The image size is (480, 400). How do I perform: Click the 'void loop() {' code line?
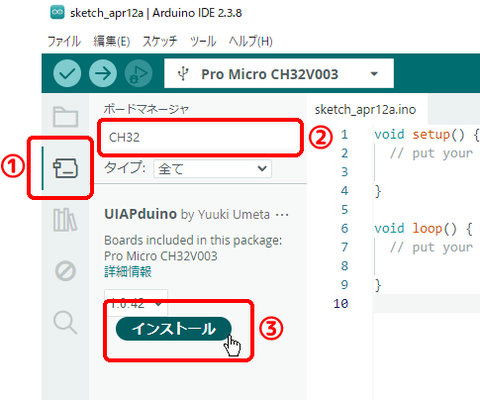424,229
